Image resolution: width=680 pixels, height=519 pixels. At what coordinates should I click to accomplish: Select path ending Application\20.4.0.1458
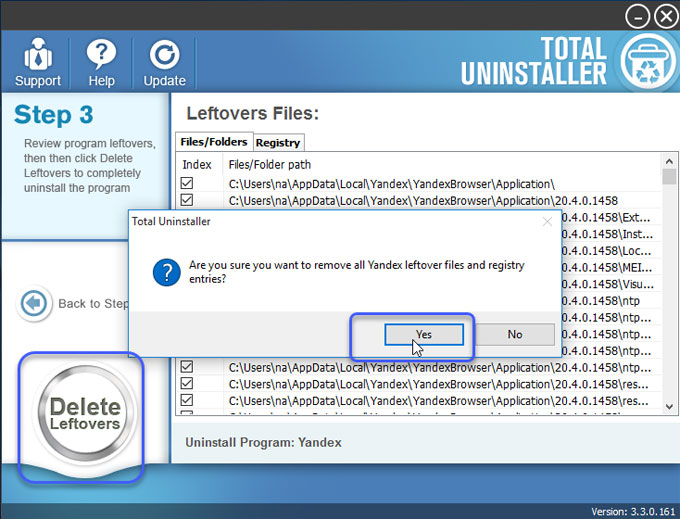click(423, 201)
